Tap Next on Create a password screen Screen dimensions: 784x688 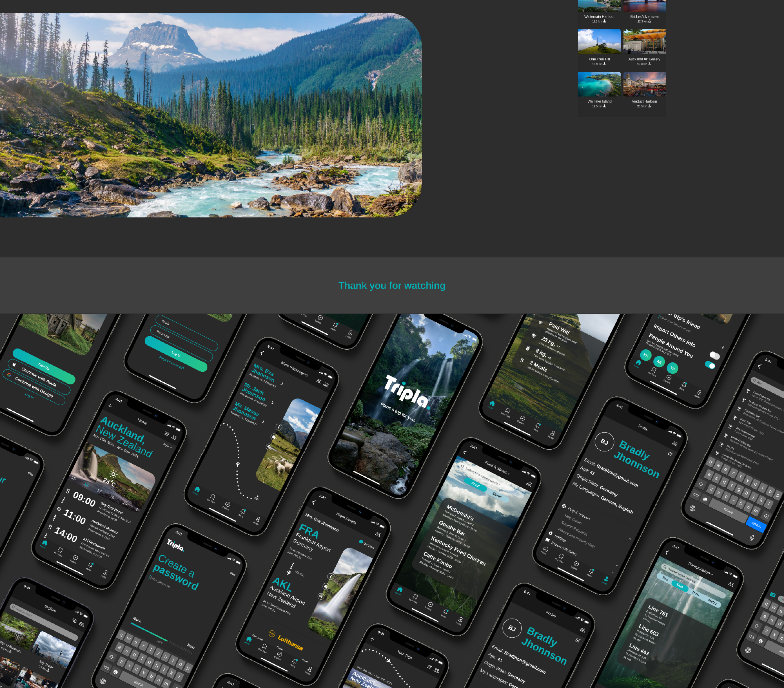click(x=191, y=646)
